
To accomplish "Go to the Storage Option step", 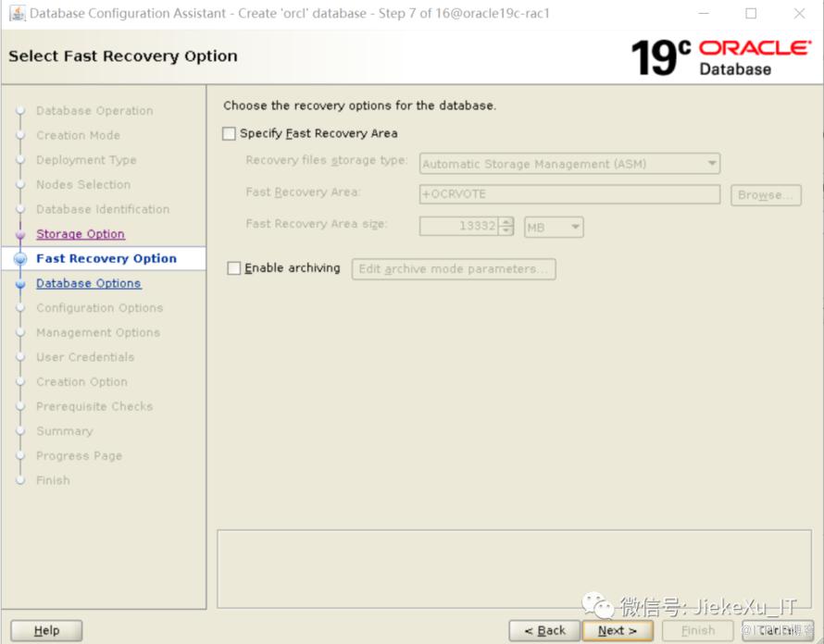I will click(81, 234).
